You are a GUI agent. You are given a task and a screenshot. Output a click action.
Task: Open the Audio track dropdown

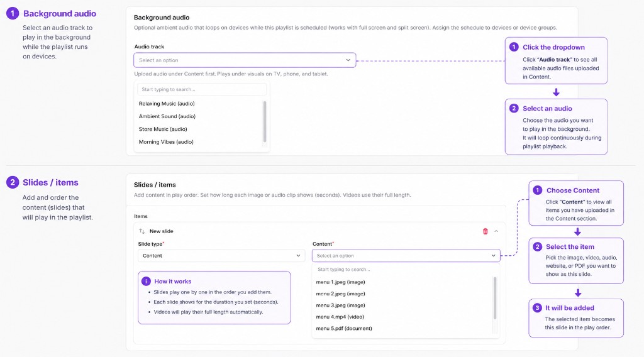[x=245, y=60]
